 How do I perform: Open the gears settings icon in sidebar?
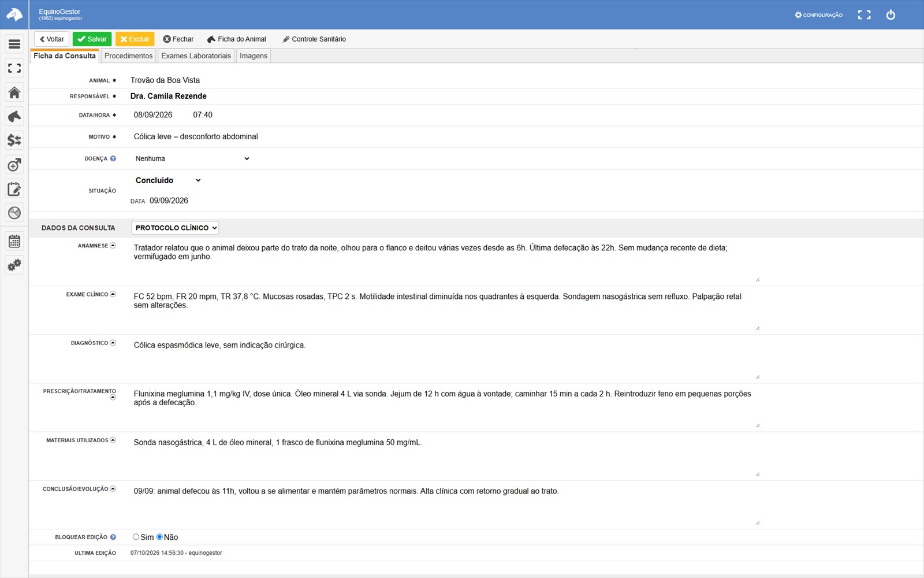[x=14, y=265]
